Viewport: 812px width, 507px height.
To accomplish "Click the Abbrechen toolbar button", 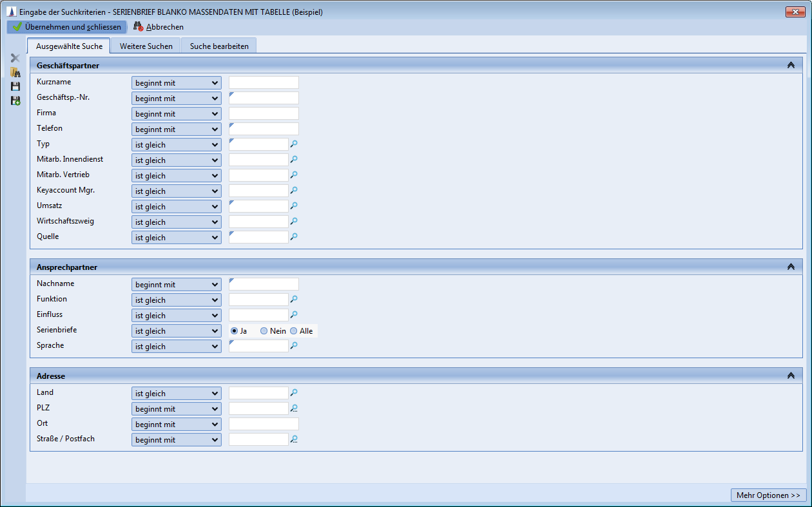I will [159, 27].
